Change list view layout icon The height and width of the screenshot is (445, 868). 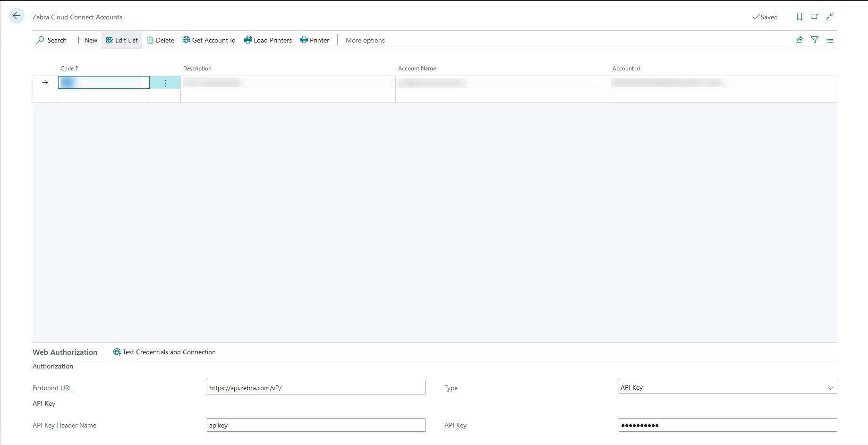pos(830,40)
